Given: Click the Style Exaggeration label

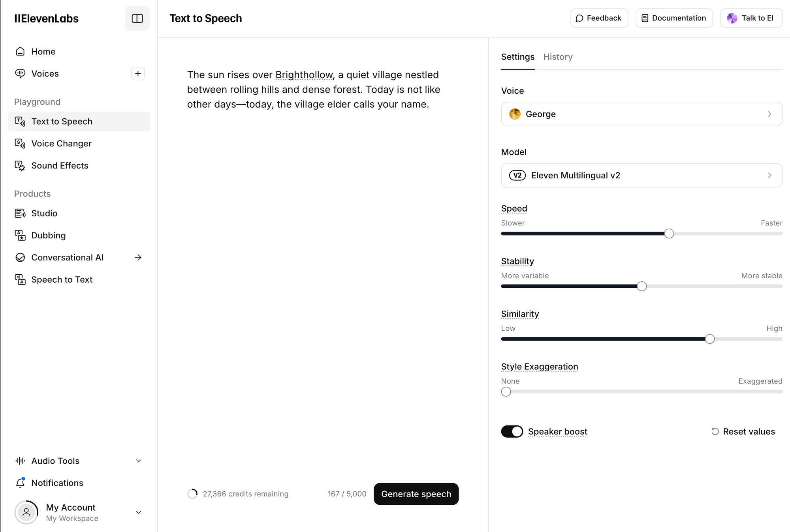Looking at the screenshot, I should 539,367.
